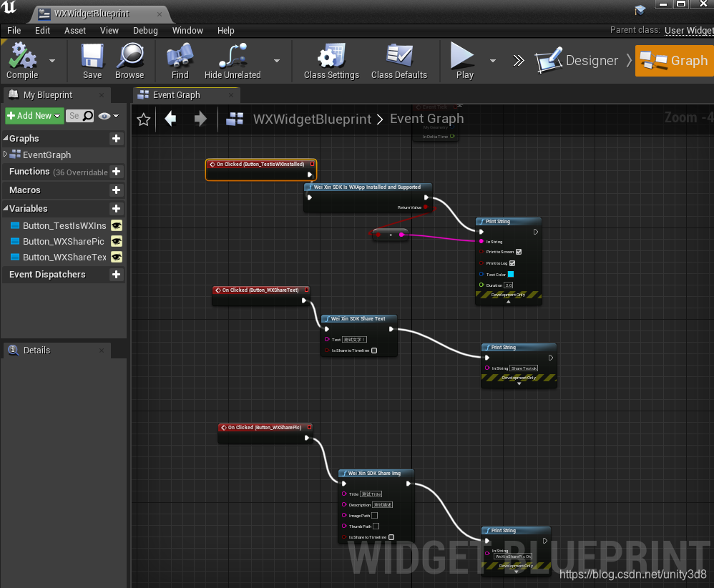The image size is (714, 588).
Task: Navigate back with the left arrow
Action: [170, 119]
